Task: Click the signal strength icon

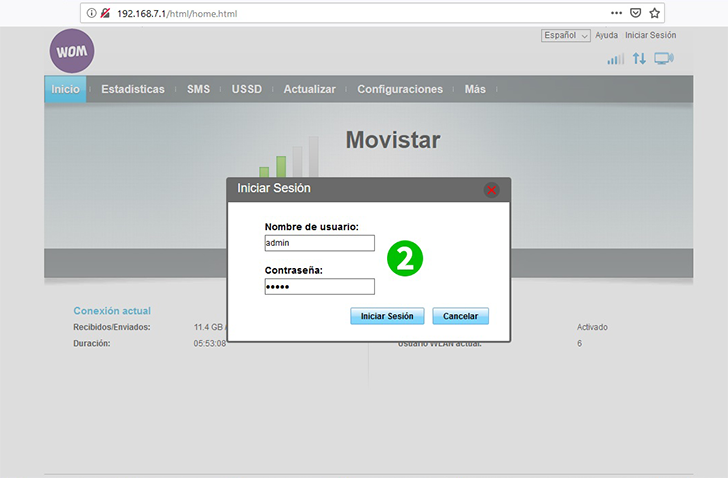Action: [x=616, y=59]
